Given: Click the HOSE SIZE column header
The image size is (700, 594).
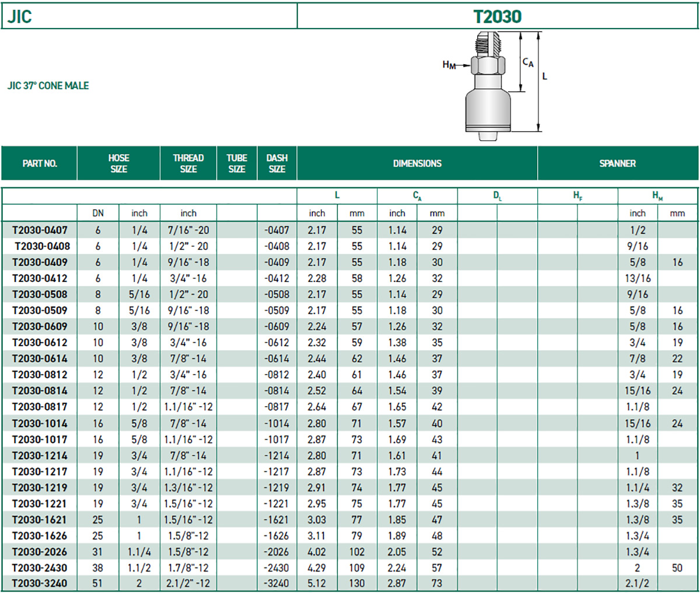Looking at the screenshot, I should coord(118,163).
